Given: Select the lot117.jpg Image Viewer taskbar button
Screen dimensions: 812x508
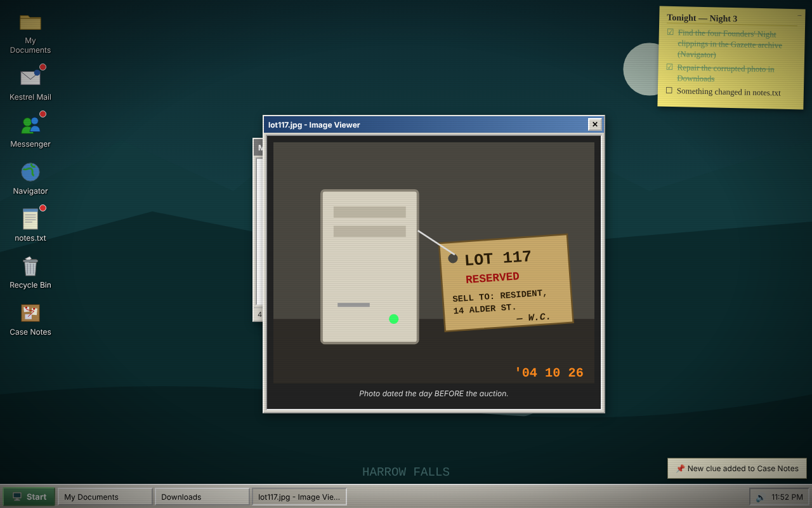Looking at the screenshot, I should click(x=299, y=497).
